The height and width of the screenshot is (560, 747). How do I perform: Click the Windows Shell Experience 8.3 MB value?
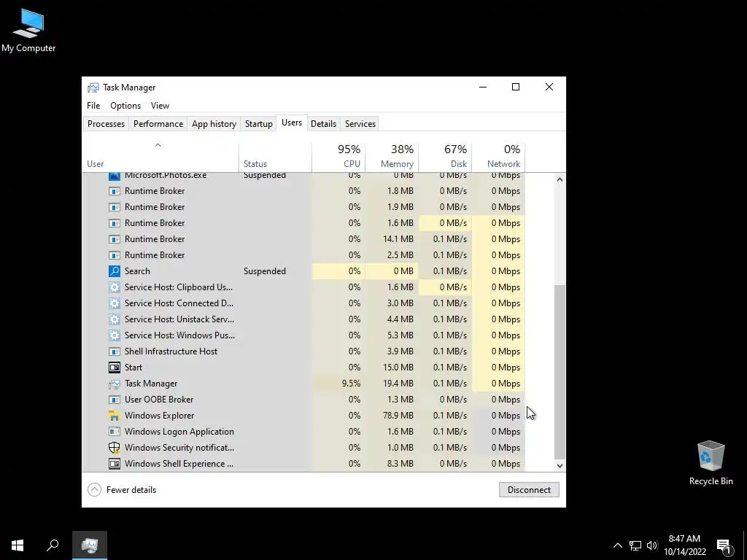[x=400, y=463]
